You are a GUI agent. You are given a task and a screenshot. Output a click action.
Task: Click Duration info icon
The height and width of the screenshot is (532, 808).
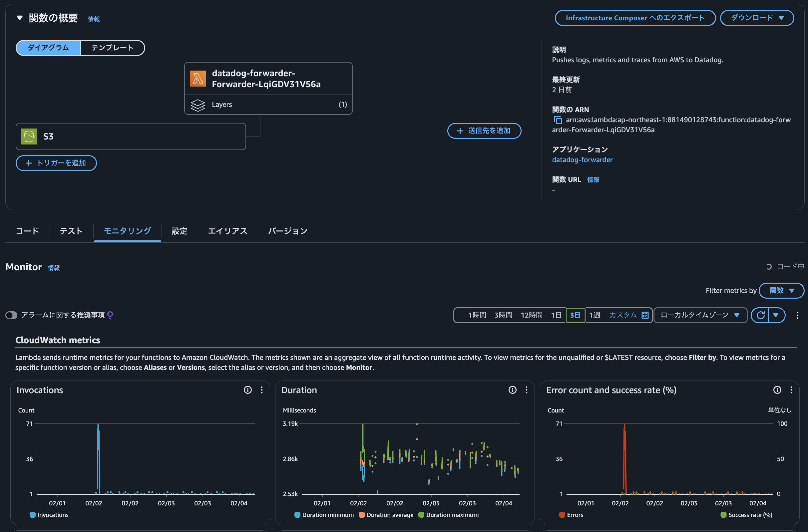coord(512,390)
